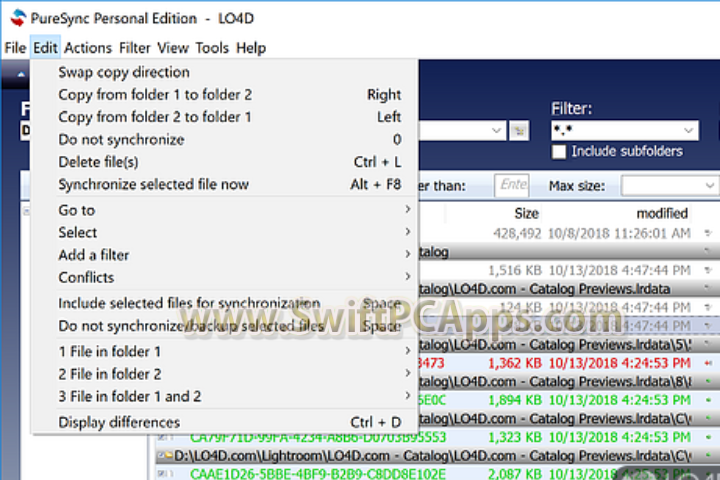Click sync direction icon on 428,492 row
720x480 pixels.
tap(708, 233)
